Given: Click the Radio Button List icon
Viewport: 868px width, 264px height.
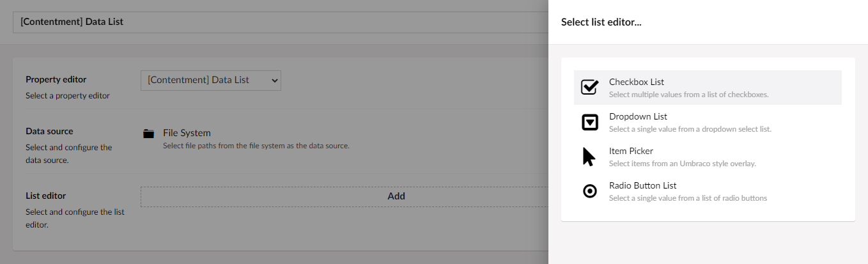Looking at the screenshot, I should (x=589, y=191).
